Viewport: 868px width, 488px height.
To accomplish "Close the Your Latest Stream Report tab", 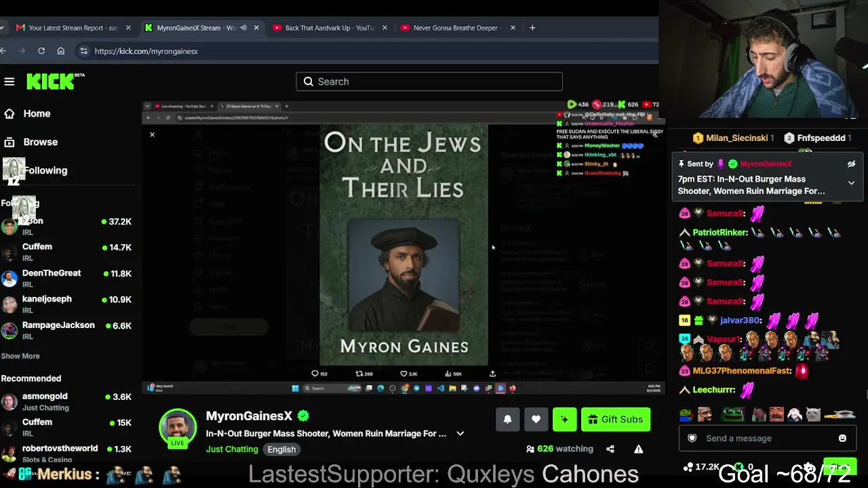I will 128,28.
